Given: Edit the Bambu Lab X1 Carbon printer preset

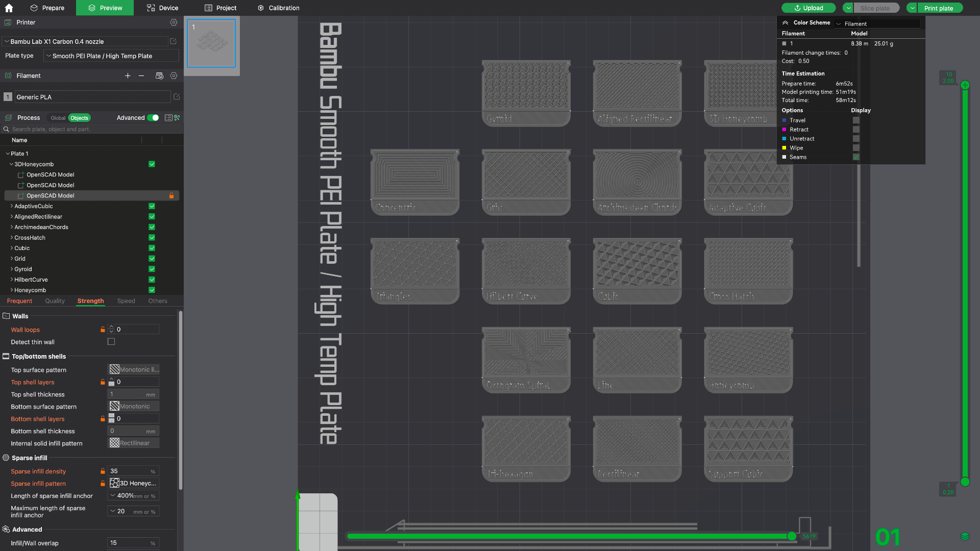Looking at the screenshot, I should click(173, 41).
